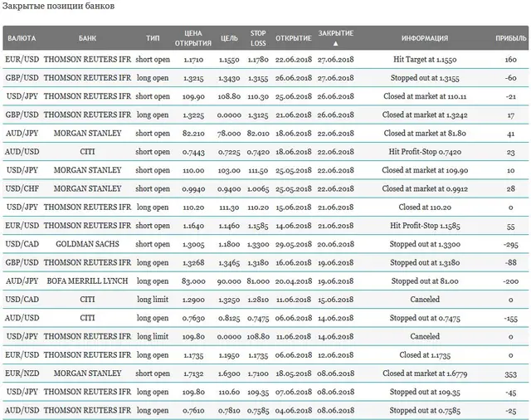Image resolution: width=531 pixels, height=420 pixels.
Task: Click EUR/NZD currency cell
Action: point(22,374)
